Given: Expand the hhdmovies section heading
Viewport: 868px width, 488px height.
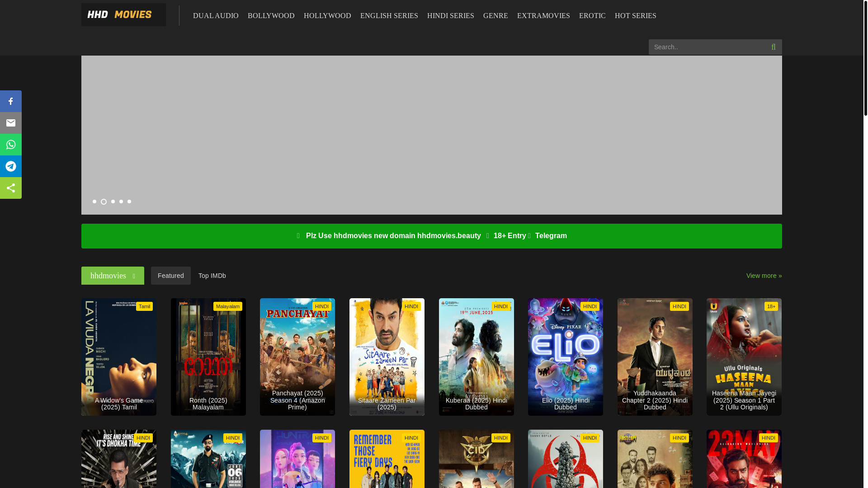Looking at the screenshot, I should (113, 276).
